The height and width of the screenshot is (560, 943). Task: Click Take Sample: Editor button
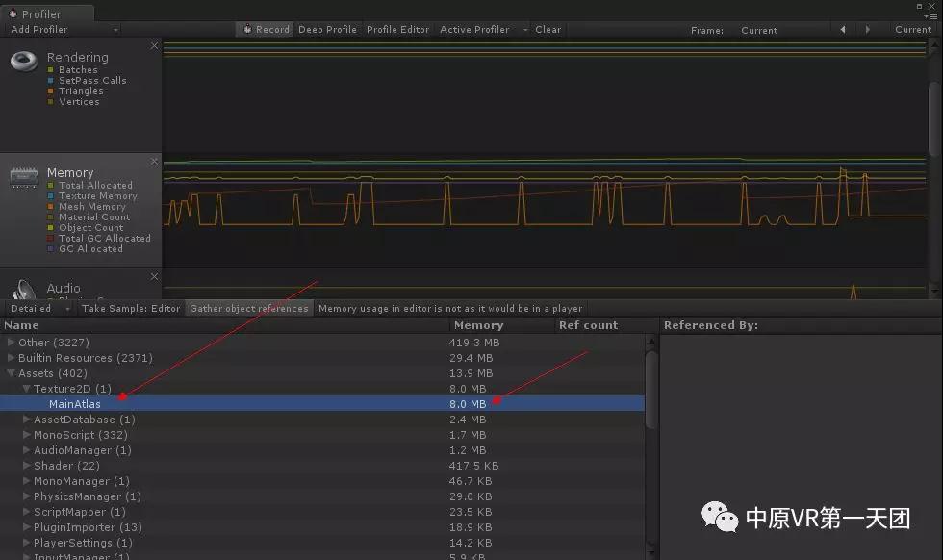pos(131,309)
